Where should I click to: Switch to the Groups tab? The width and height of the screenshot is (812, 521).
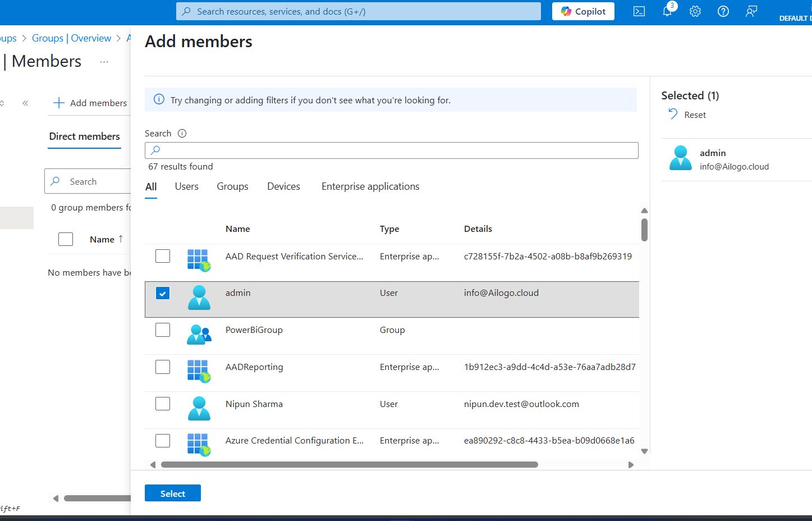pos(233,186)
